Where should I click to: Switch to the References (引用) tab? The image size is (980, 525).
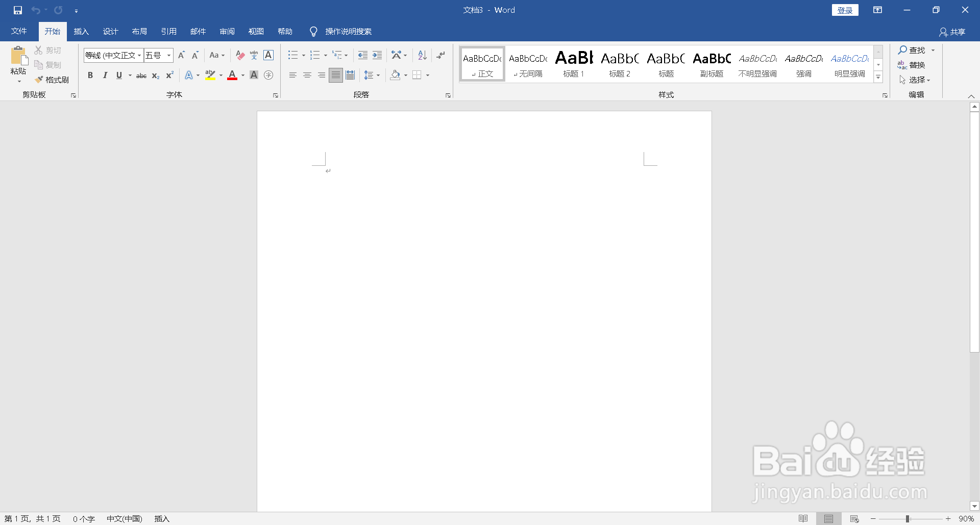click(168, 32)
